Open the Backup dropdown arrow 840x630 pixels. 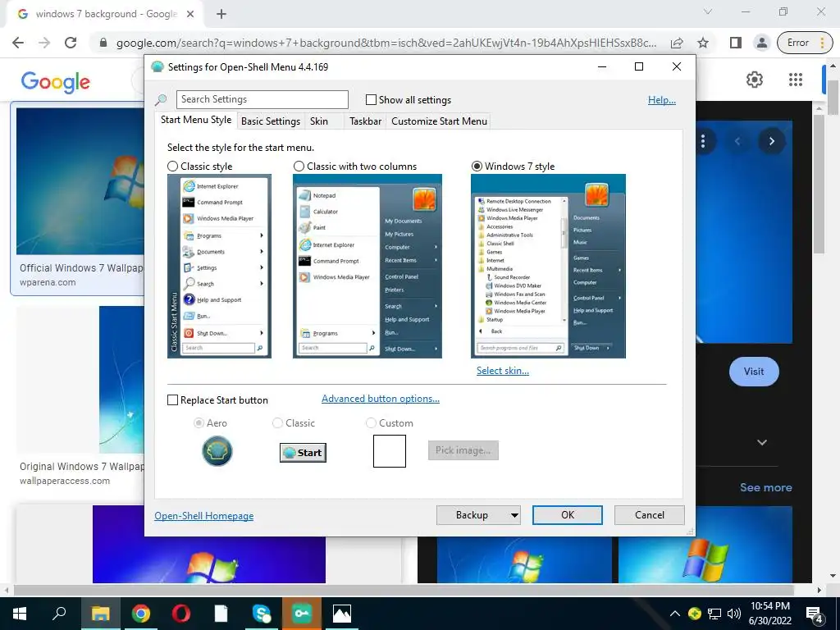(x=514, y=515)
